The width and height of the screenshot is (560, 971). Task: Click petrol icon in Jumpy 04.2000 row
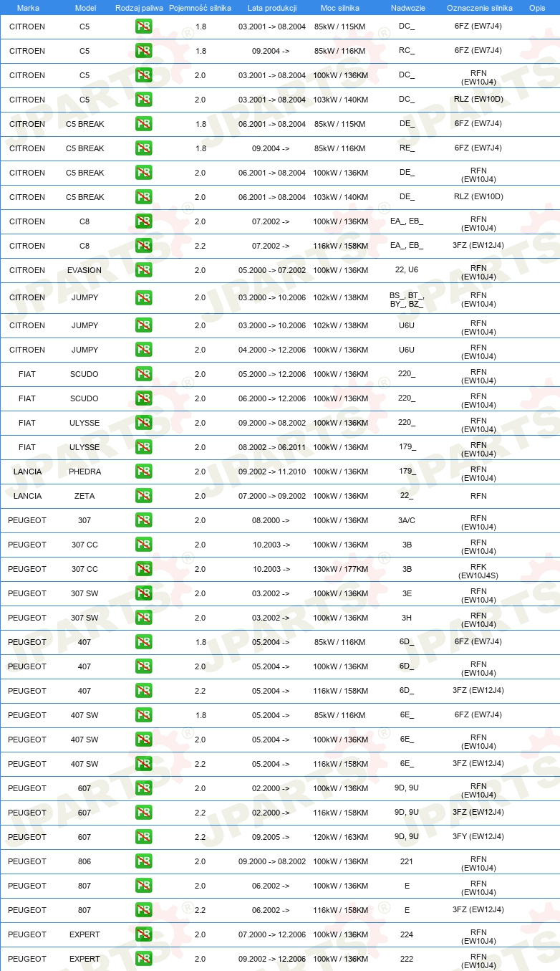144,350
